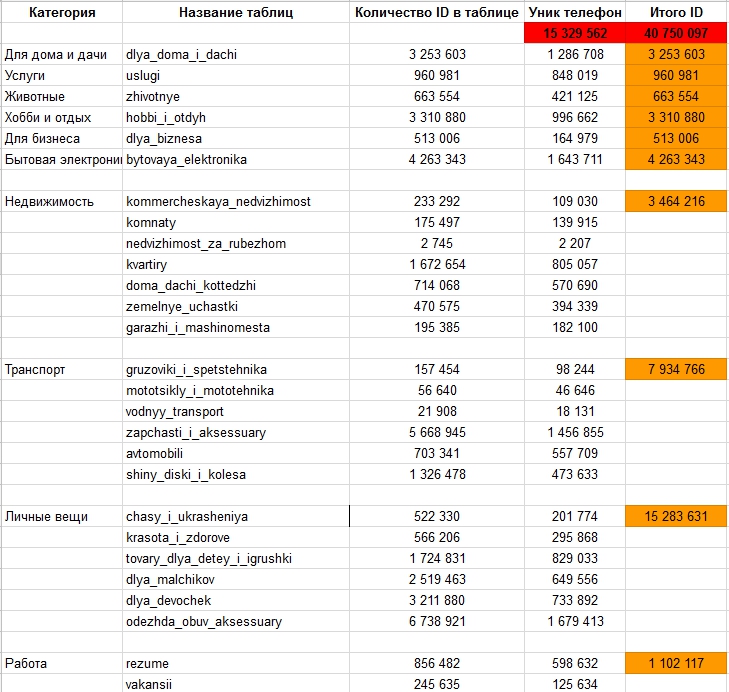This screenshot has width=729, height=692.
Task: Click the orange total 1 102 117
Action: pos(676,663)
